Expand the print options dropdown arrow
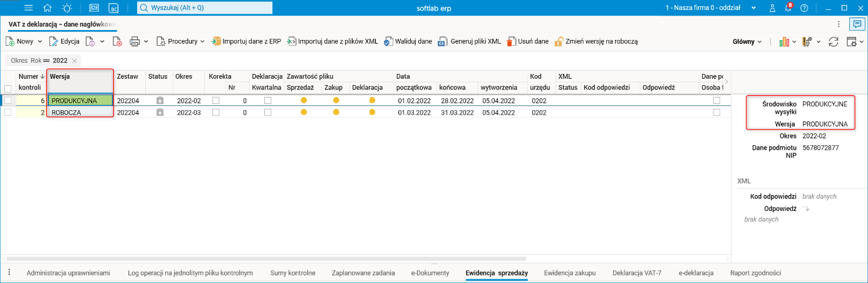The image size is (868, 283). [x=146, y=41]
